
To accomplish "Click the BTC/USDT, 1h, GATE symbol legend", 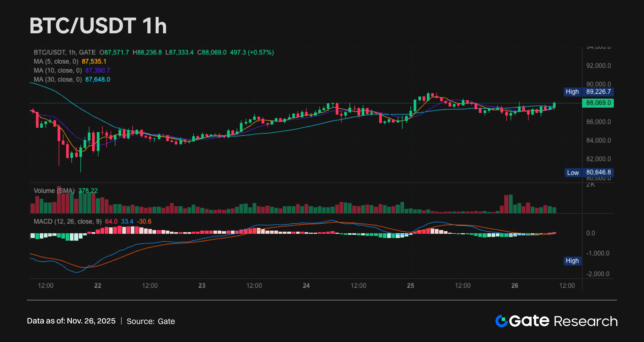I will tap(65, 52).
